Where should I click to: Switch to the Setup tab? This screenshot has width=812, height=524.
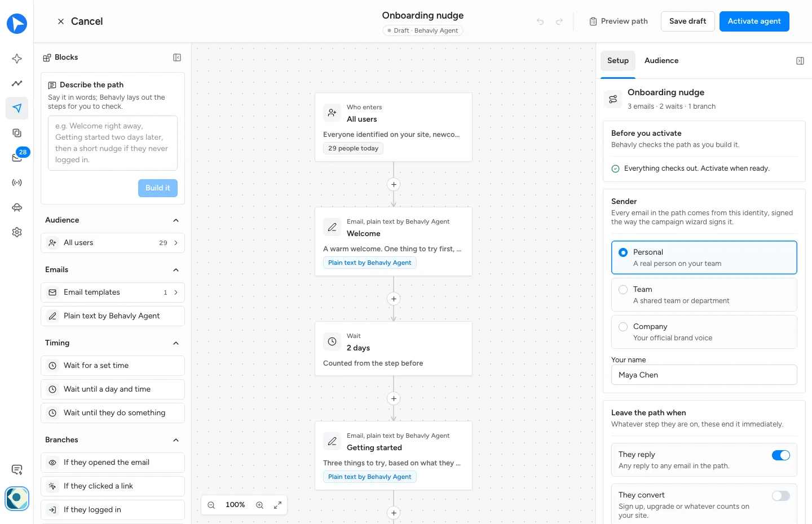click(x=618, y=60)
